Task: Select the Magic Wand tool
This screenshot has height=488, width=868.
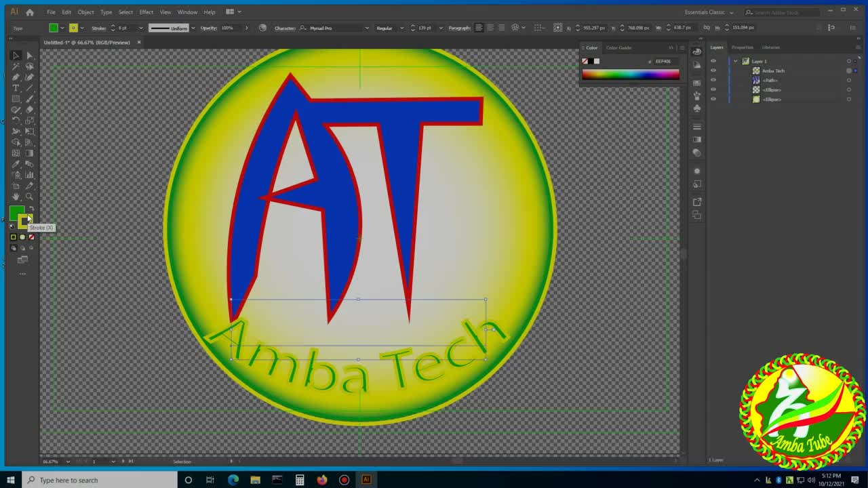Action: 16,66
